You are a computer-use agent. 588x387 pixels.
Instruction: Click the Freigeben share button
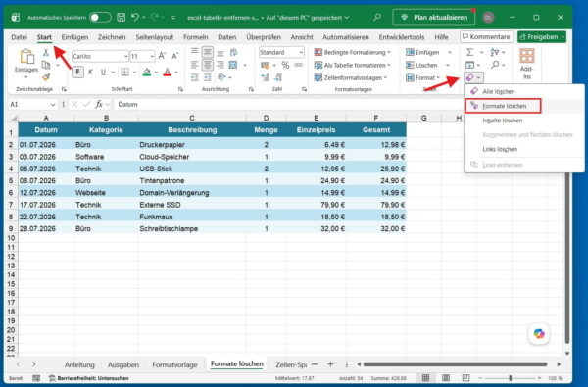pos(542,37)
